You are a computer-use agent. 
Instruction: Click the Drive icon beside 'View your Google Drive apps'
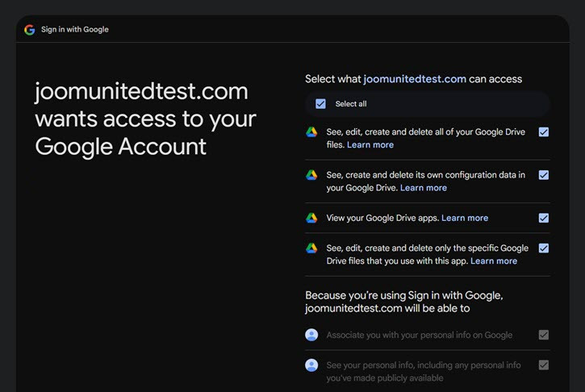coord(311,218)
